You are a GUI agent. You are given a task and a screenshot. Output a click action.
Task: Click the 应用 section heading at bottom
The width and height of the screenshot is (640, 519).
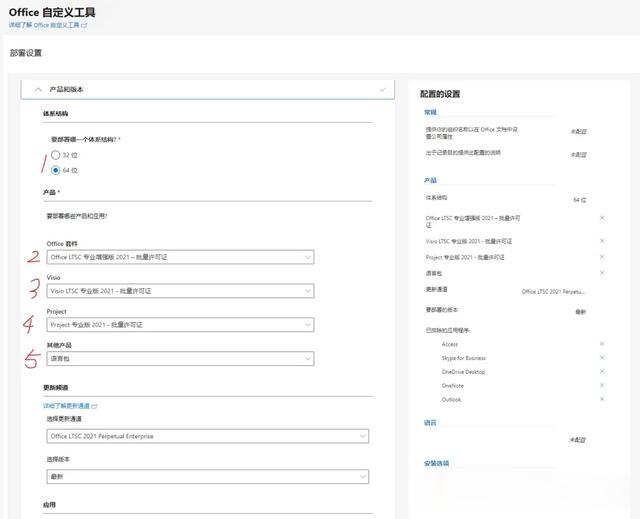tap(49, 505)
